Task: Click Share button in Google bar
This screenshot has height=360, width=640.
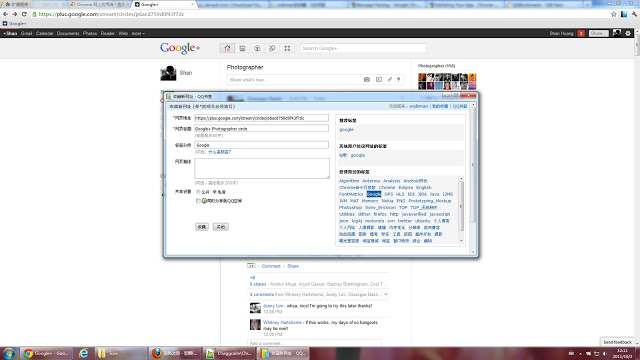Action: pos(598,33)
